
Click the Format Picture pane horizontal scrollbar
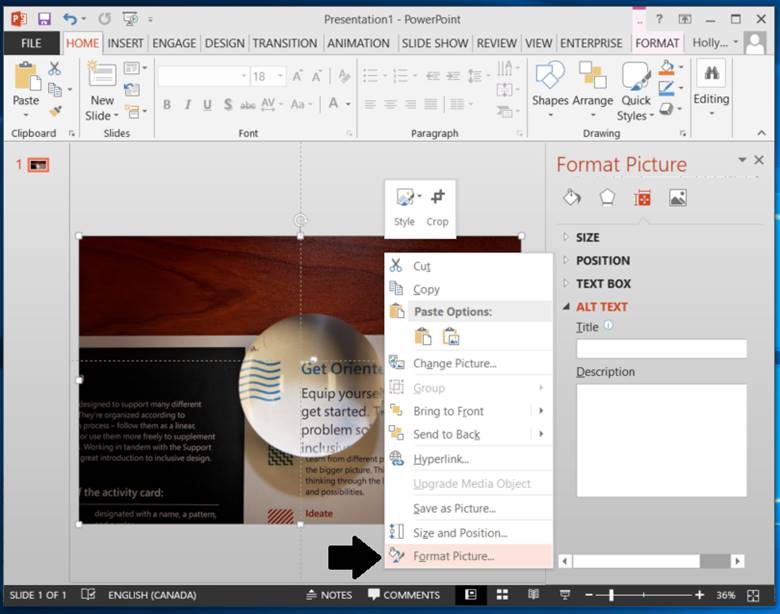651,561
